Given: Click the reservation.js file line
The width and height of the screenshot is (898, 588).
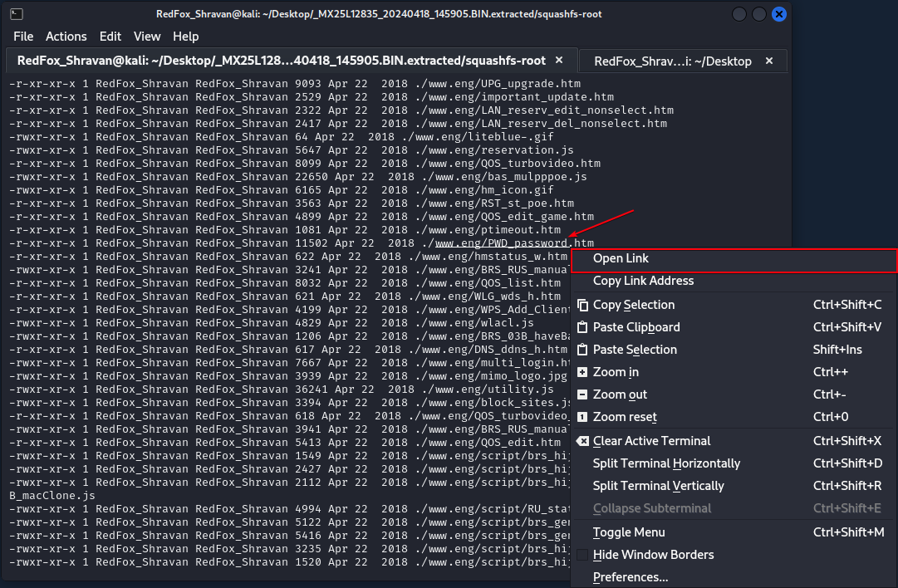Looking at the screenshot, I should [292, 150].
